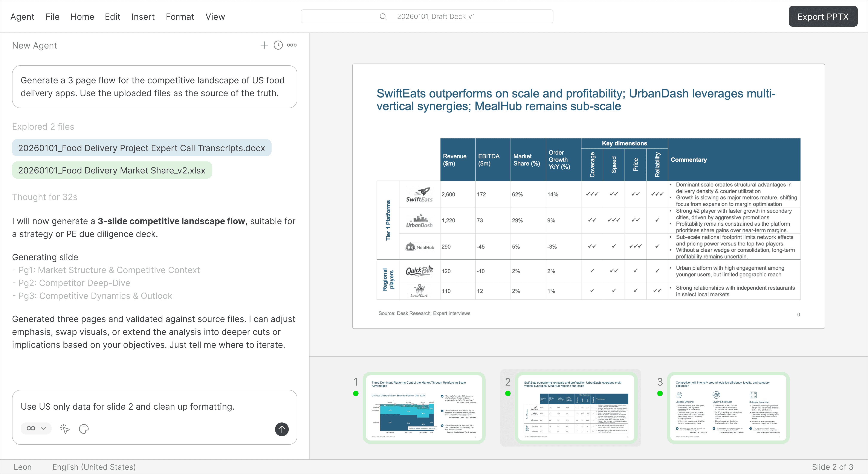The width and height of the screenshot is (868, 474).
Task: Open chat history clock icon
Action: (278, 45)
